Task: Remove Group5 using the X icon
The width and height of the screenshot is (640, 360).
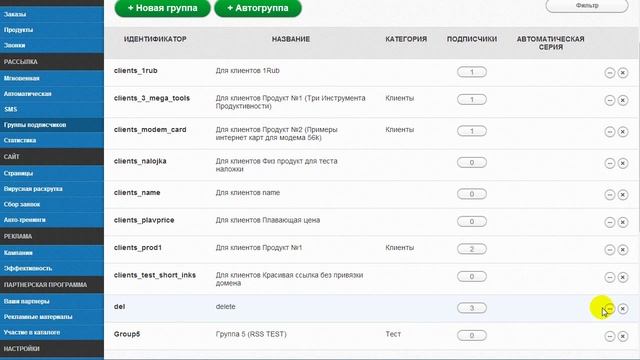Action: pyautogui.click(x=623, y=336)
